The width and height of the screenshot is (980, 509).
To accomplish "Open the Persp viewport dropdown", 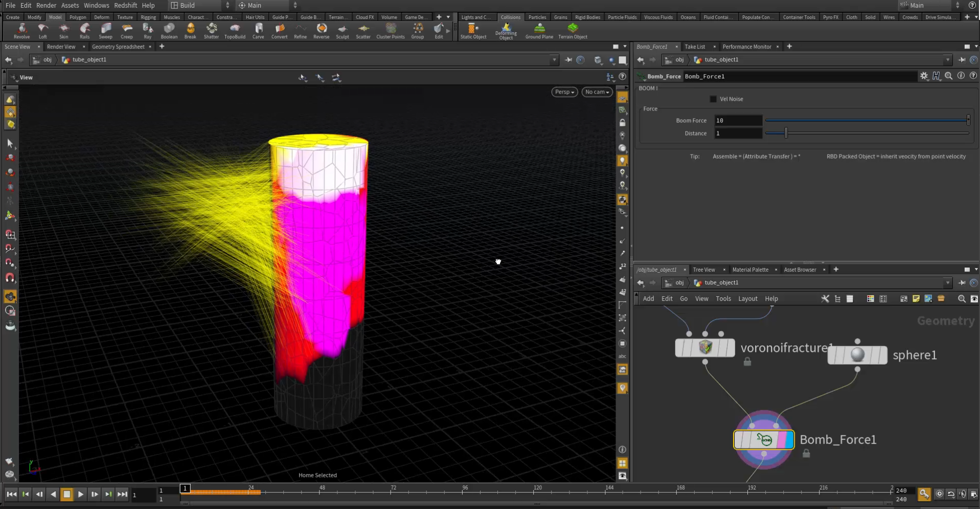I will 564,92.
